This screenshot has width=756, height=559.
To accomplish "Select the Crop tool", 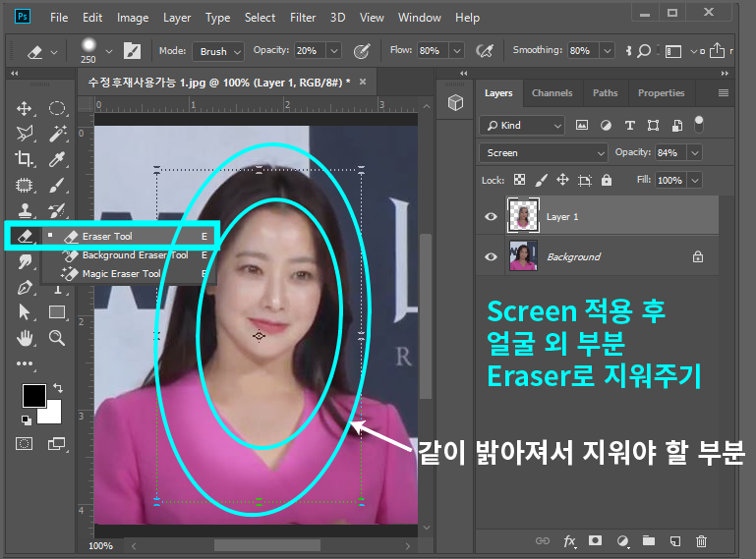I will (25, 159).
